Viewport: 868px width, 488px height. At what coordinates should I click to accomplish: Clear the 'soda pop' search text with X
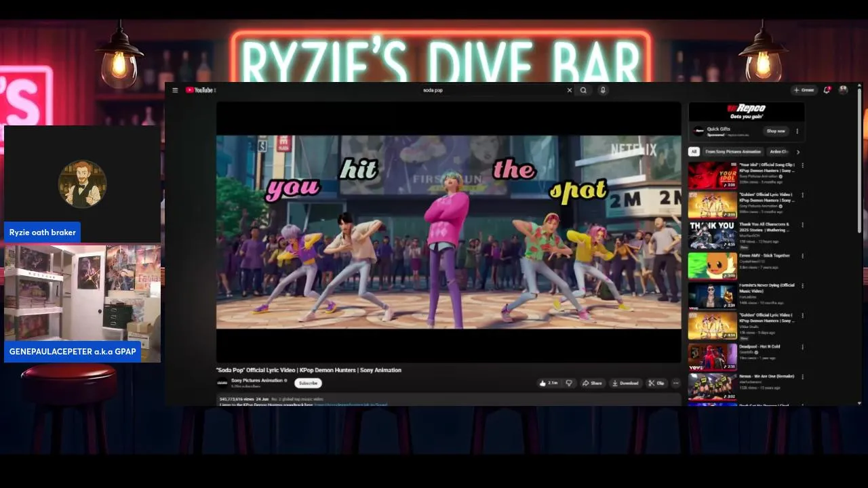pos(569,90)
